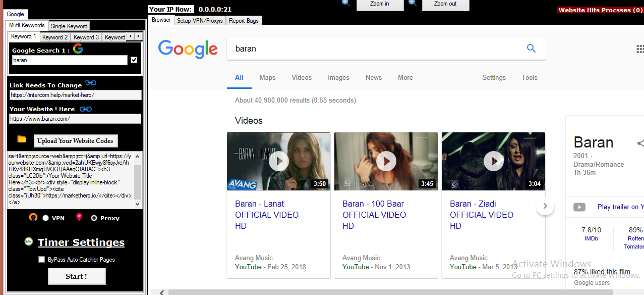Open the Google apps grid icon
Image resolution: width=644 pixels, height=295 pixels.
(x=639, y=48)
